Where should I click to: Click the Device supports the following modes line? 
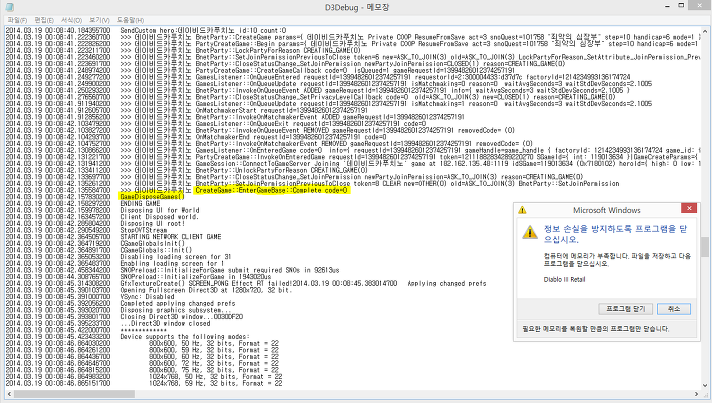coord(185,337)
